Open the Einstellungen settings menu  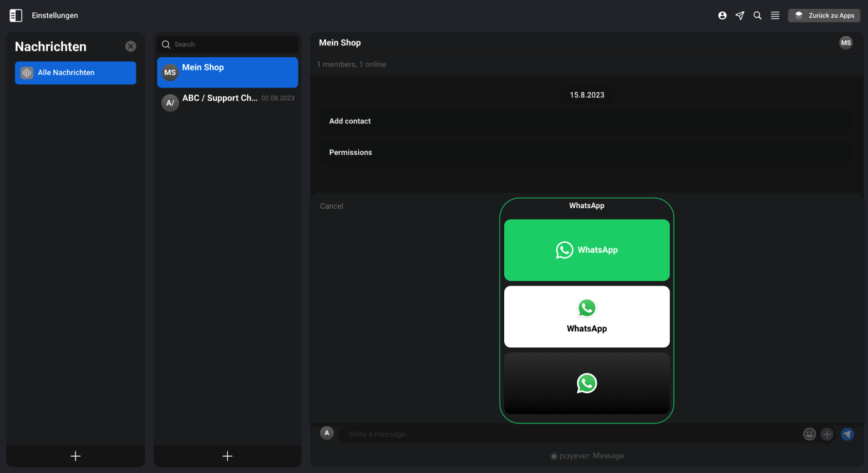point(55,16)
